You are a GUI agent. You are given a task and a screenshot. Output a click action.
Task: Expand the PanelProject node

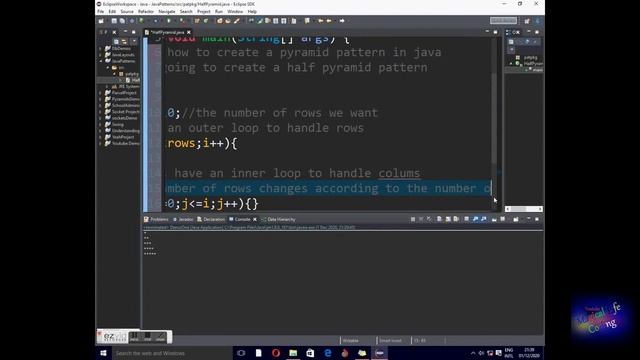[x=100, y=93]
